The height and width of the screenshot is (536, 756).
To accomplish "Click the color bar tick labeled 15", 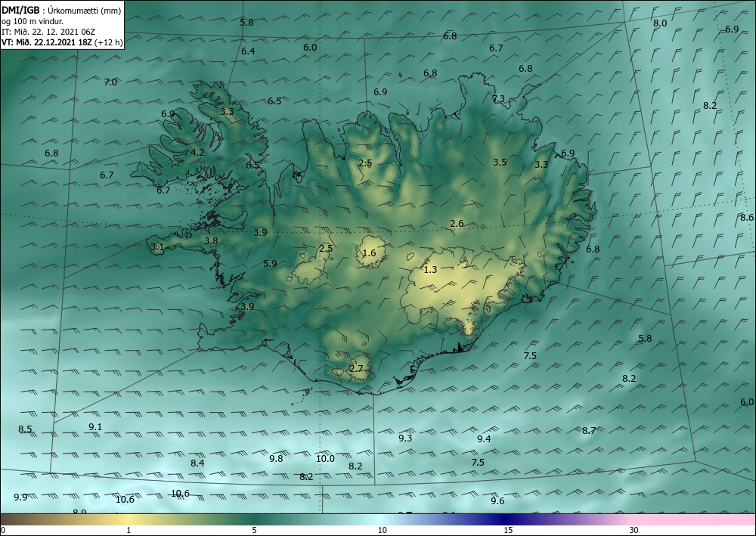I will [x=508, y=531].
